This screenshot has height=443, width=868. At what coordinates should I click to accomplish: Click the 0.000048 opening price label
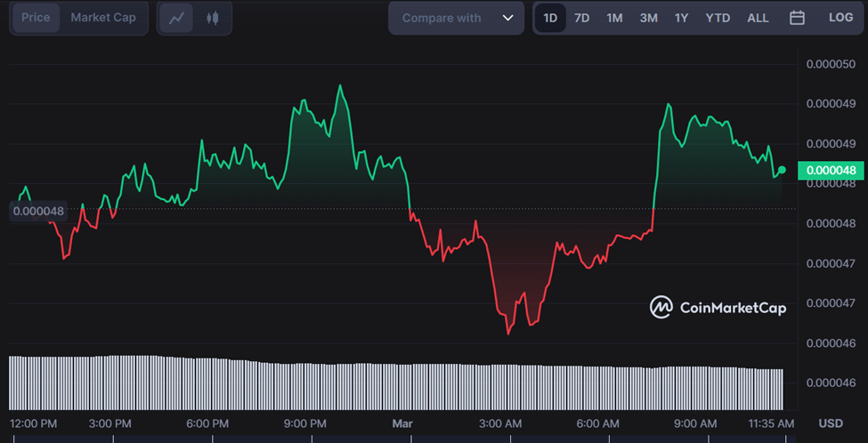coord(38,211)
